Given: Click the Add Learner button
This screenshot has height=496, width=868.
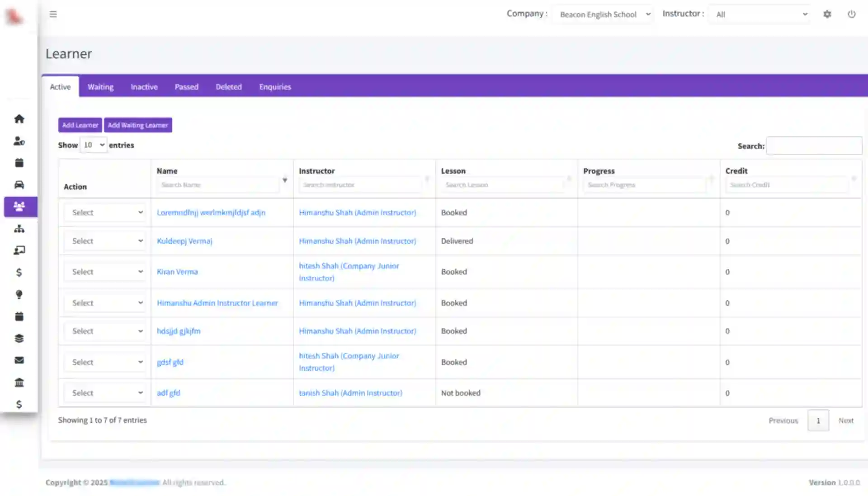Looking at the screenshot, I should point(80,125).
